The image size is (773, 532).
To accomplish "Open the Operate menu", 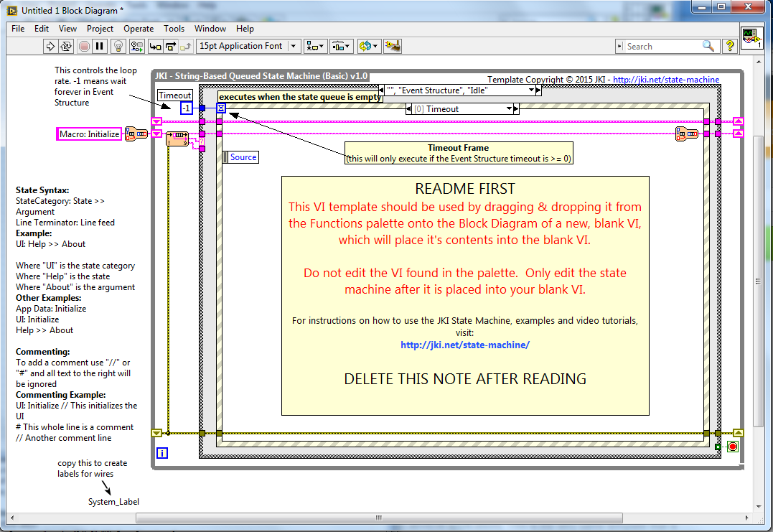I will [x=139, y=29].
